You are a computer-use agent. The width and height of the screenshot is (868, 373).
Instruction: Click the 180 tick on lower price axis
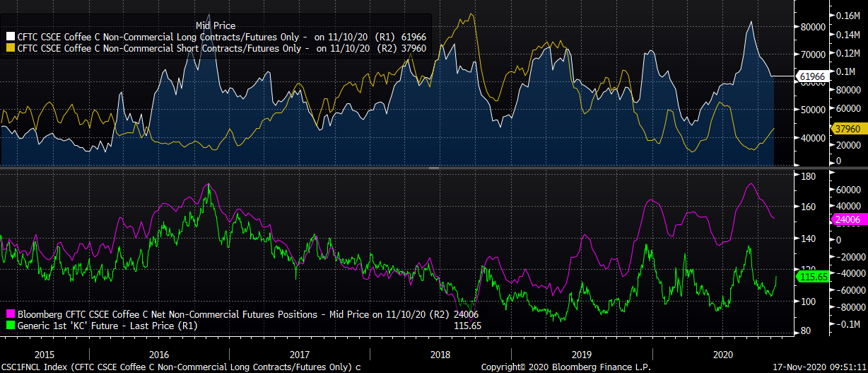[808, 176]
